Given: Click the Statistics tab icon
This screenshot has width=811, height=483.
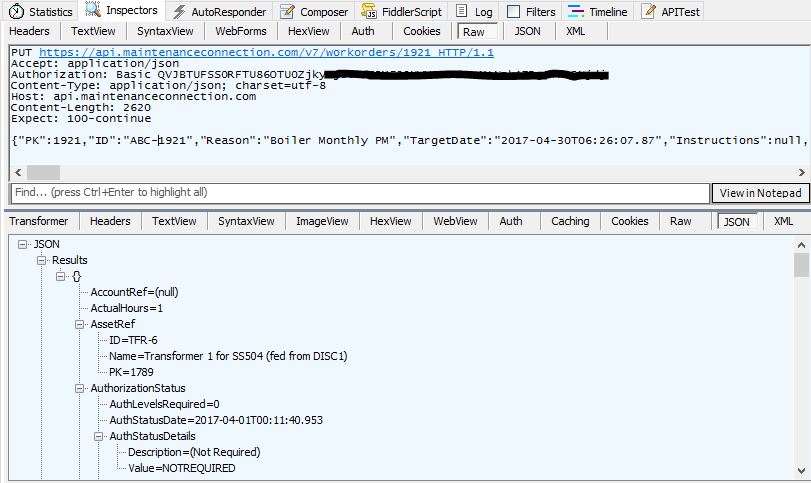Looking at the screenshot, I should pos(15,12).
